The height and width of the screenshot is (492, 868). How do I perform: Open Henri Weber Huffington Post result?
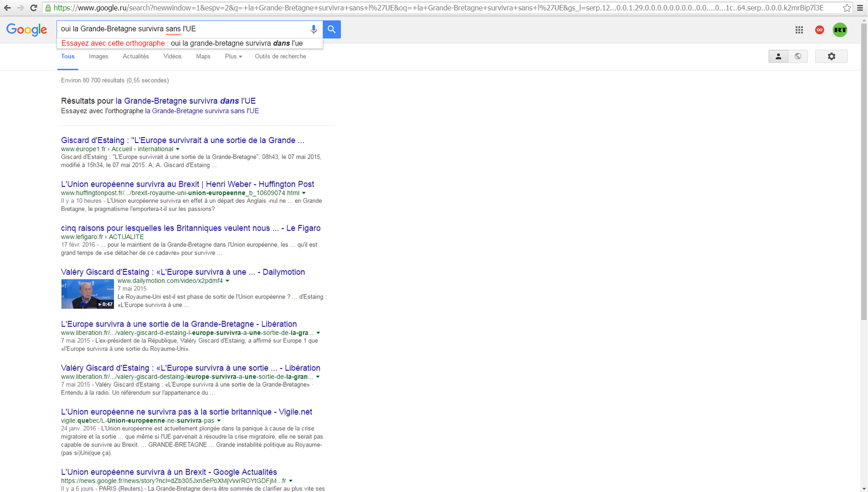click(188, 184)
